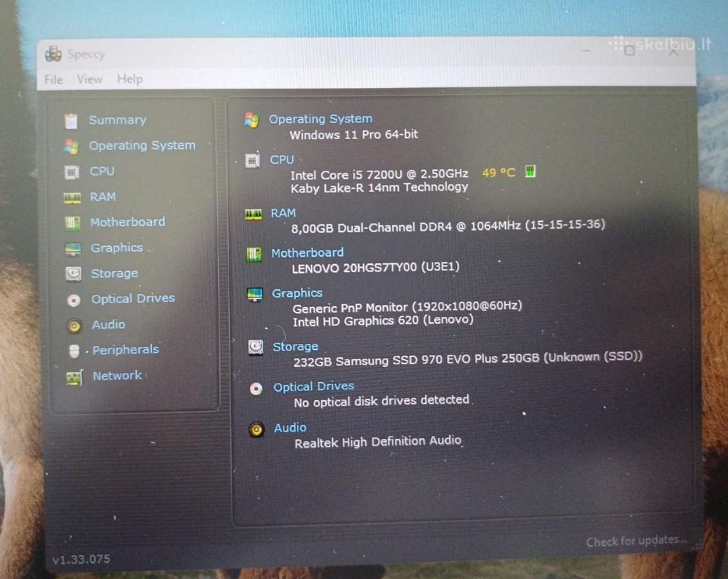Click the Motherboard icon in sidebar
This screenshot has width=728, height=579.
pos(73,223)
